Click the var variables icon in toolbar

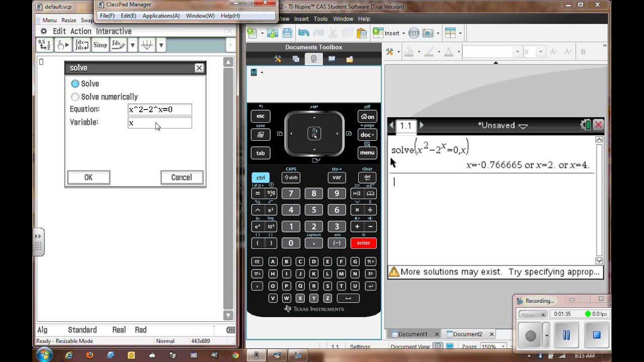click(414, 33)
